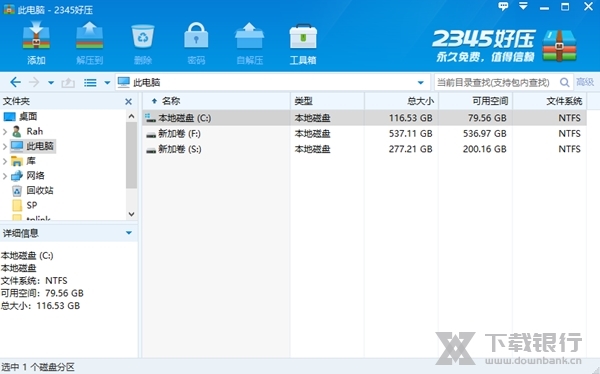Screen dimensions: 600x374
Task: Click the 解压到 (Extract to) toolbar icon
Action: (x=90, y=36)
